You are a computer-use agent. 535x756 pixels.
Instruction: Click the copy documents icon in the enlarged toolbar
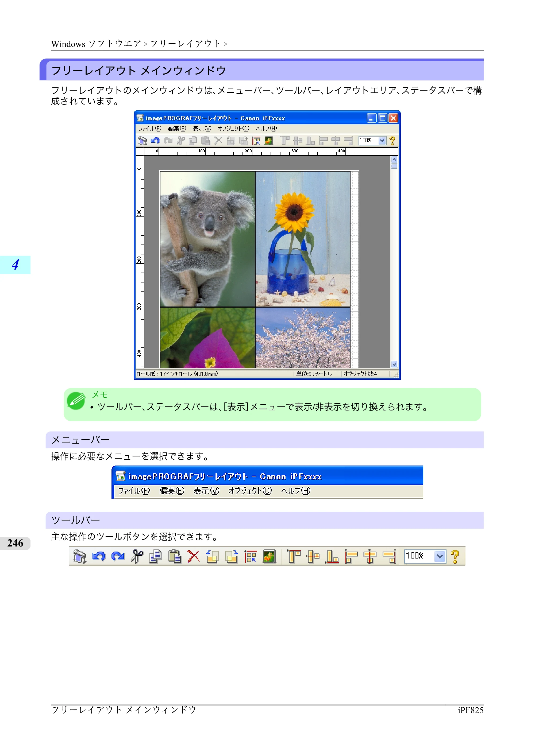click(x=156, y=556)
